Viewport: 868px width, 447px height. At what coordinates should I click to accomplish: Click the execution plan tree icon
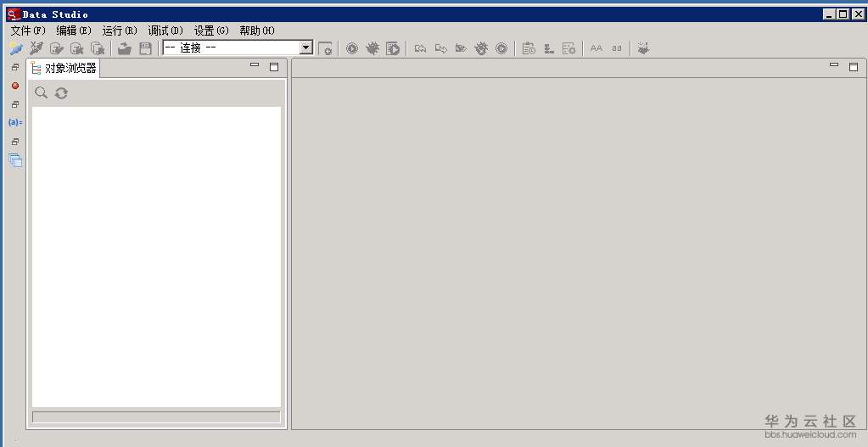coord(549,48)
